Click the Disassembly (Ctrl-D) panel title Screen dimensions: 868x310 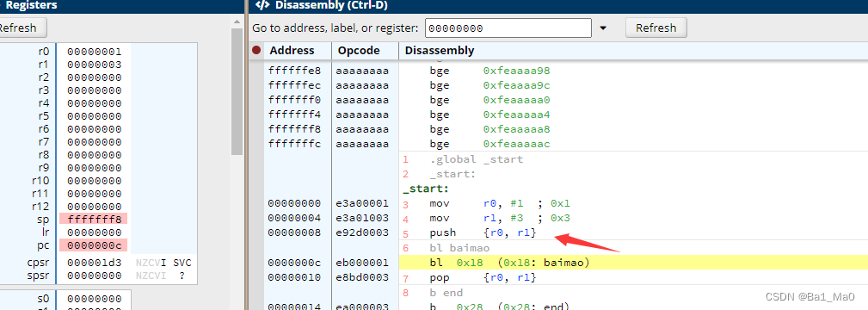(331, 5)
